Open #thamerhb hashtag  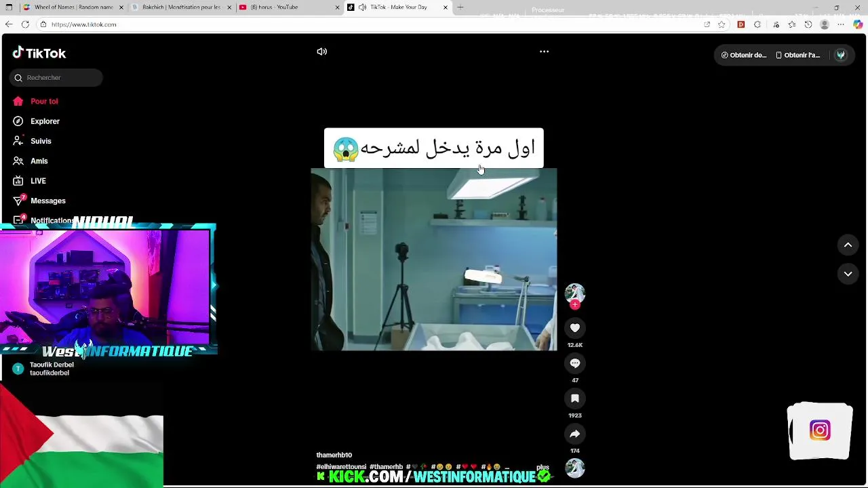pyautogui.click(x=386, y=467)
